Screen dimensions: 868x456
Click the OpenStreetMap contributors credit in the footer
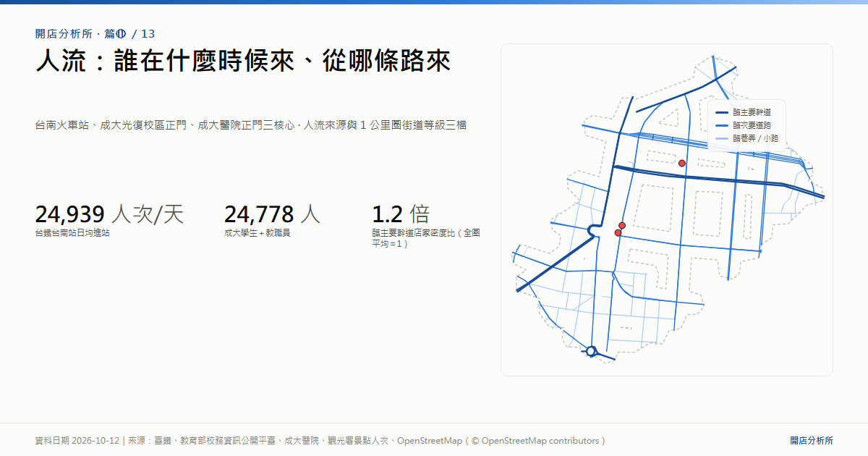point(537,441)
